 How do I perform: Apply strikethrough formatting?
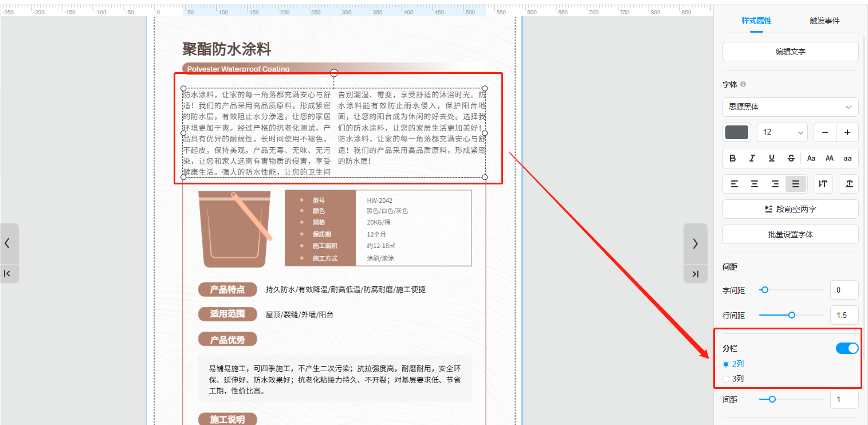tap(791, 158)
